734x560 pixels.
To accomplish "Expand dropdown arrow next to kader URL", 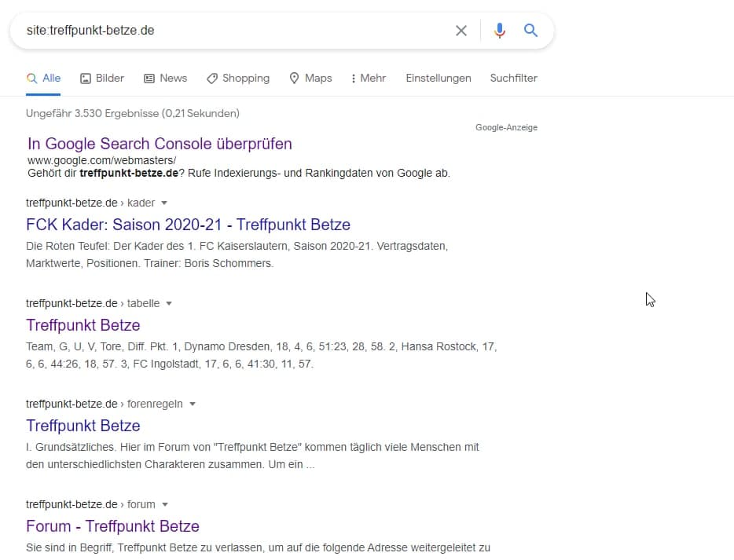I will [164, 203].
